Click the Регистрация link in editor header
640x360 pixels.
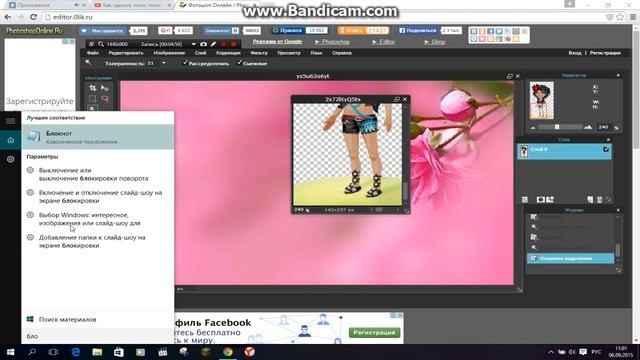pyautogui.click(x=605, y=53)
